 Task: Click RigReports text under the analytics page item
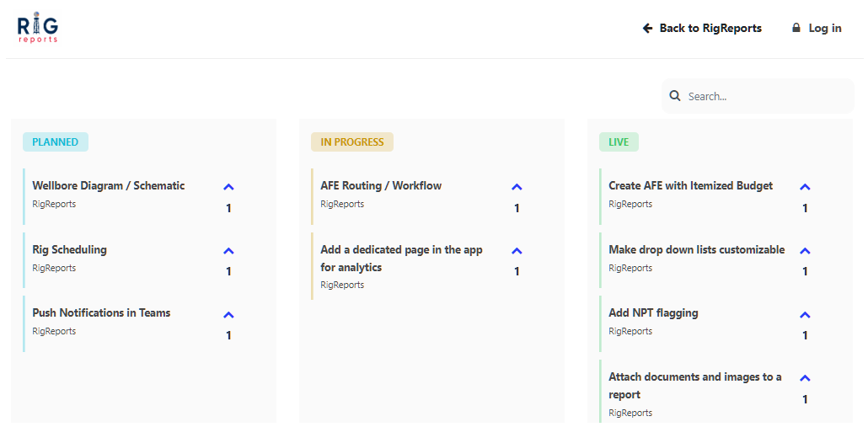[x=342, y=285]
